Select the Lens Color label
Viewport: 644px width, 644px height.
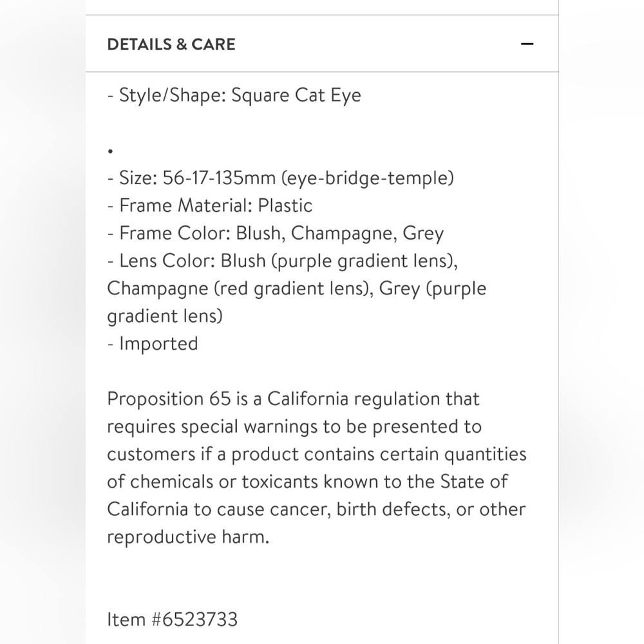(167, 261)
